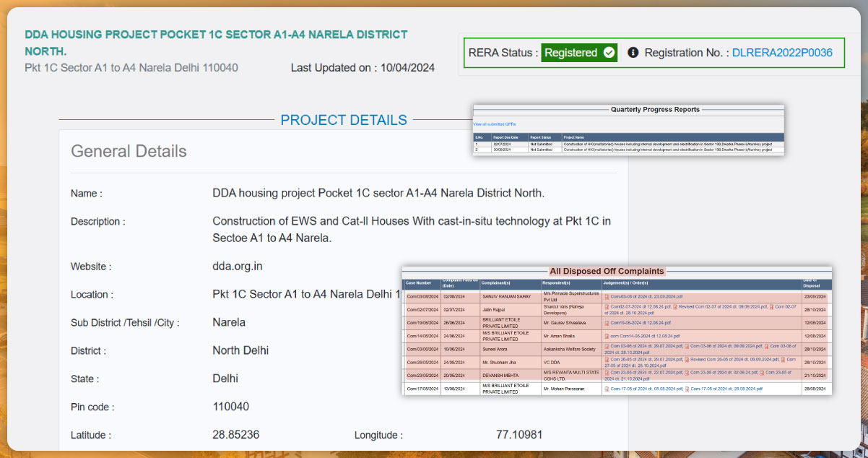Click PDF icon for Com-17-05 of 2024 dt. 05.08.2024

(x=607, y=389)
